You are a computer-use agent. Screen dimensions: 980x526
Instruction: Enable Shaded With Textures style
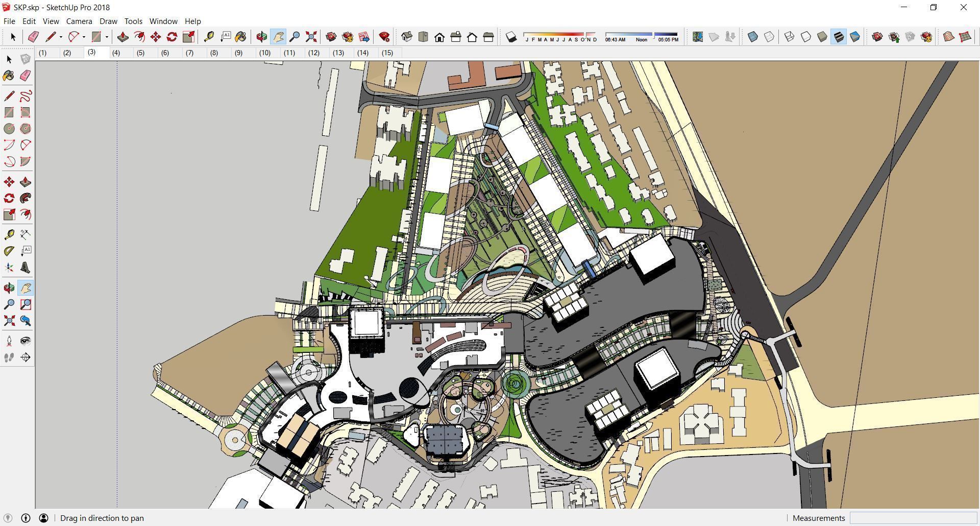click(839, 37)
